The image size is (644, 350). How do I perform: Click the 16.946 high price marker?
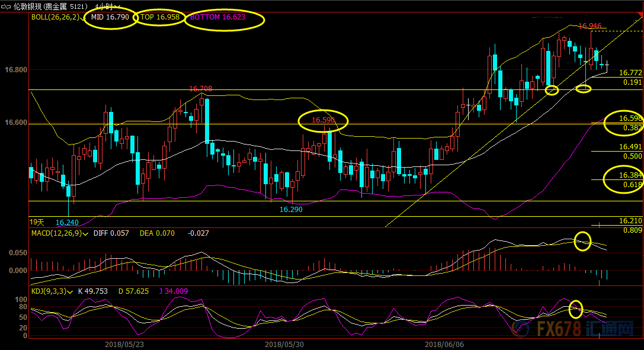pos(589,26)
